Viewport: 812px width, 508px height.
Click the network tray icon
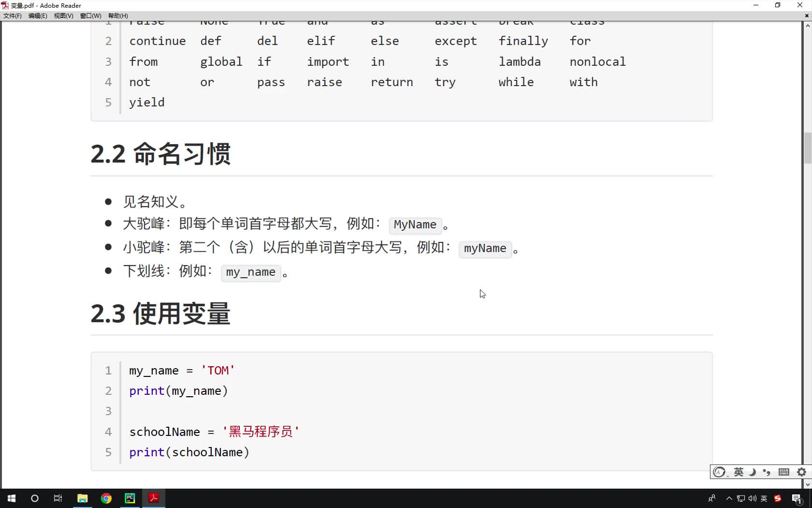[740, 498]
